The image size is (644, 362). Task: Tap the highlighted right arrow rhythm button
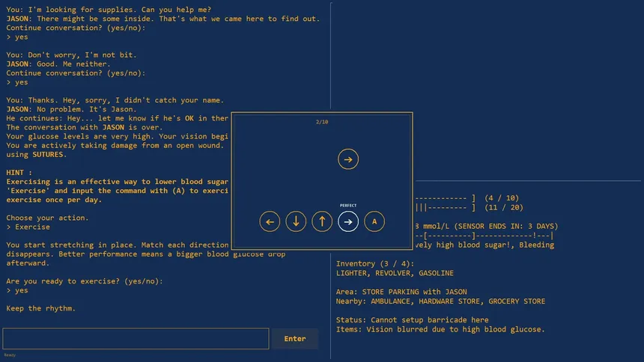(x=348, y=221)
